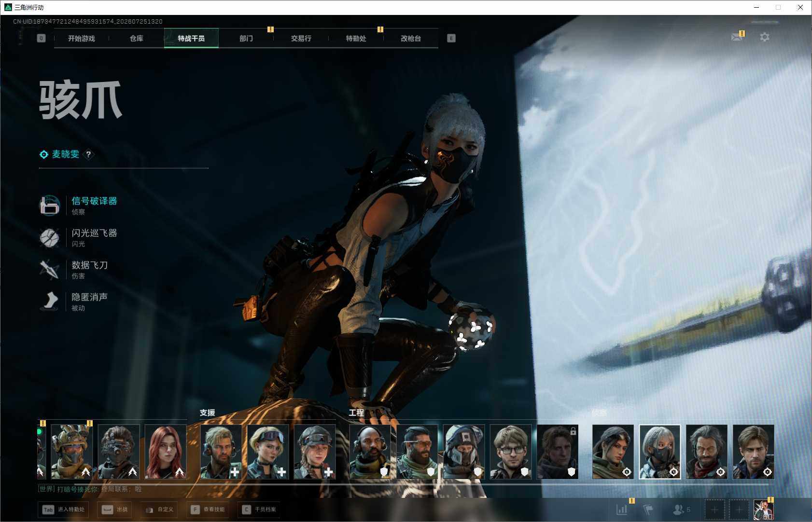Click the question mark beside 麦晓雯

click(88, 154)
